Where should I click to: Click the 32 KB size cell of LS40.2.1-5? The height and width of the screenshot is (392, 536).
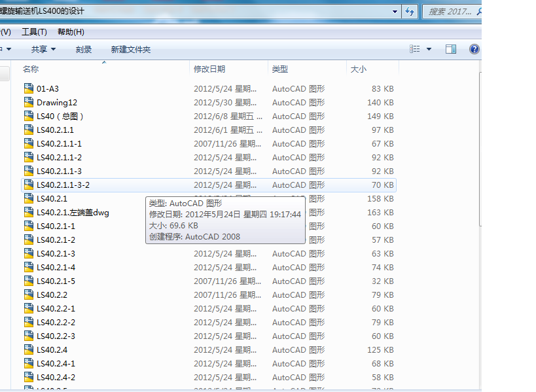[383, 281]
